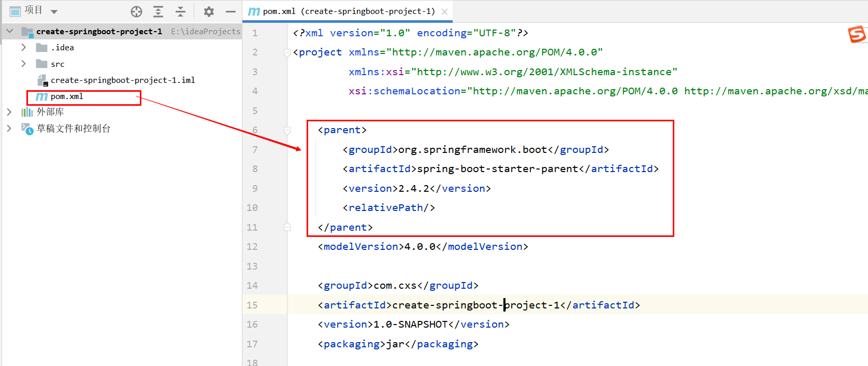Screen dimensions: 868x366
Task: Click the .idea folder icon
Action: pos(42,48)
